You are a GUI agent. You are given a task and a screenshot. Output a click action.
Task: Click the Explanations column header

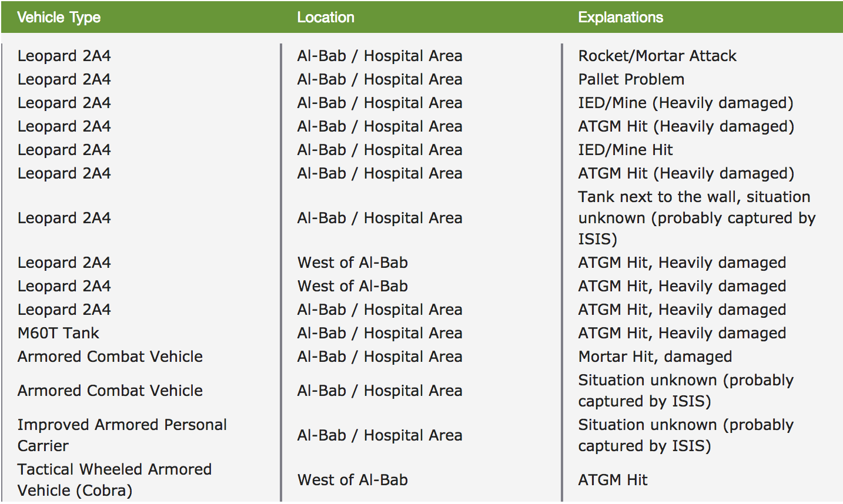(620, 18)
